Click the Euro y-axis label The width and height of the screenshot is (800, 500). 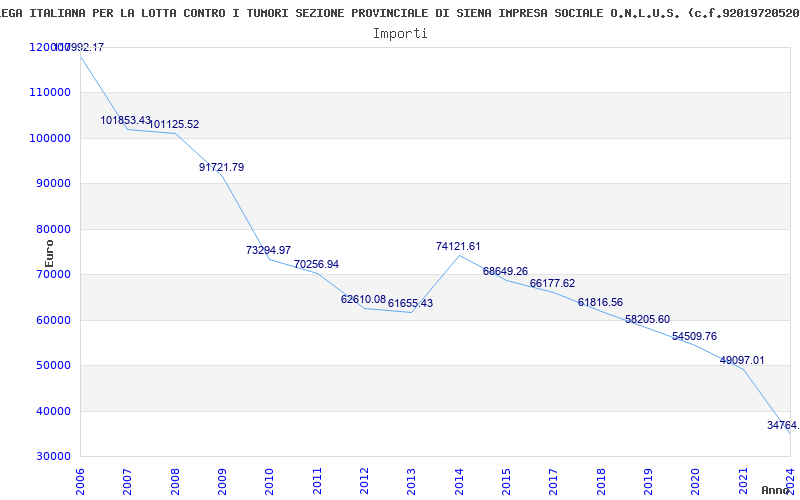tap(49, 254)
